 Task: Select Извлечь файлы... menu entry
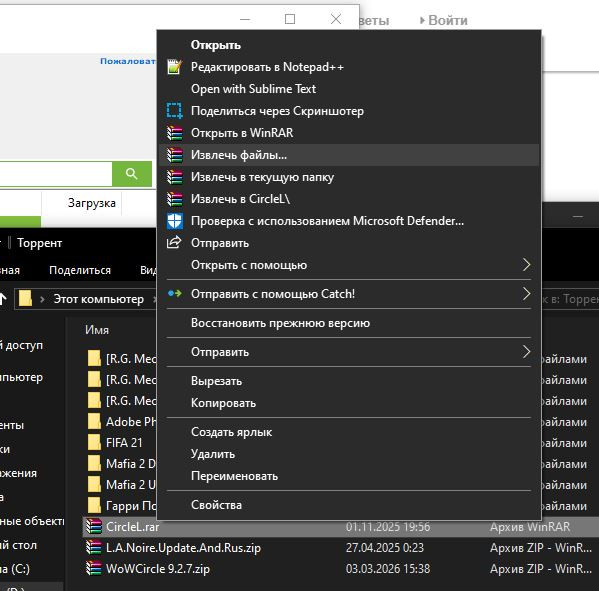click(x=348, y=155)
